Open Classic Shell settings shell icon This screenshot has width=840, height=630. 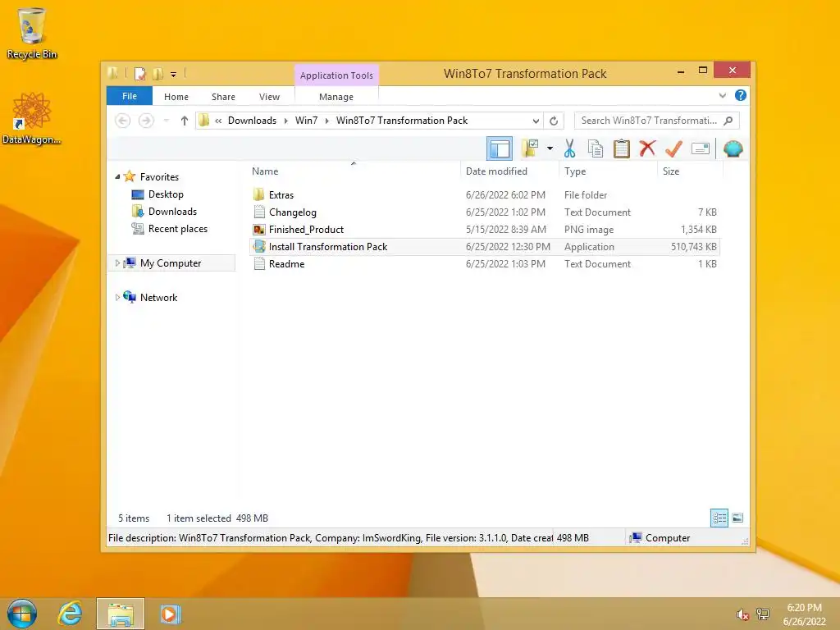click(733, 148)
